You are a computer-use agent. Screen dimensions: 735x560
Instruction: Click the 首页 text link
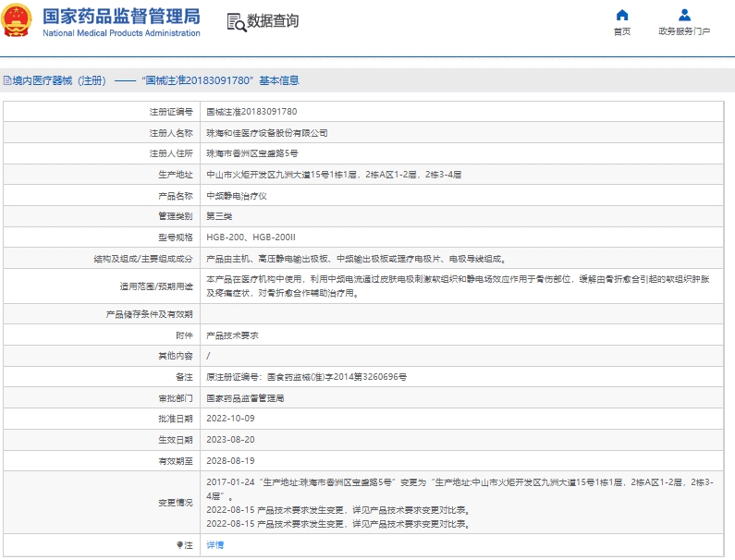tap(622, 31)
